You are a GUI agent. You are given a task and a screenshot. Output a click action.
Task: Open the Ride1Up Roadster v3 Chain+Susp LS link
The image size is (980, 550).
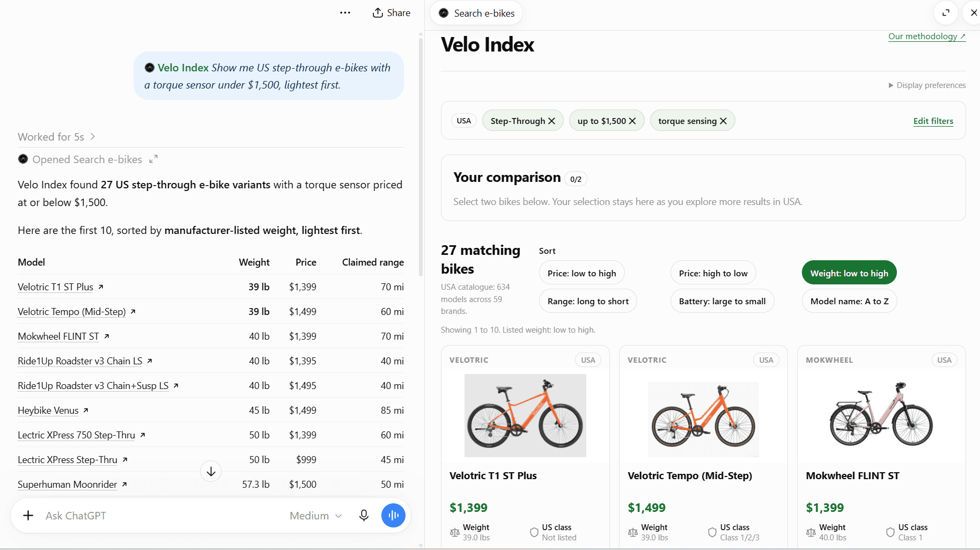[93, 386]
